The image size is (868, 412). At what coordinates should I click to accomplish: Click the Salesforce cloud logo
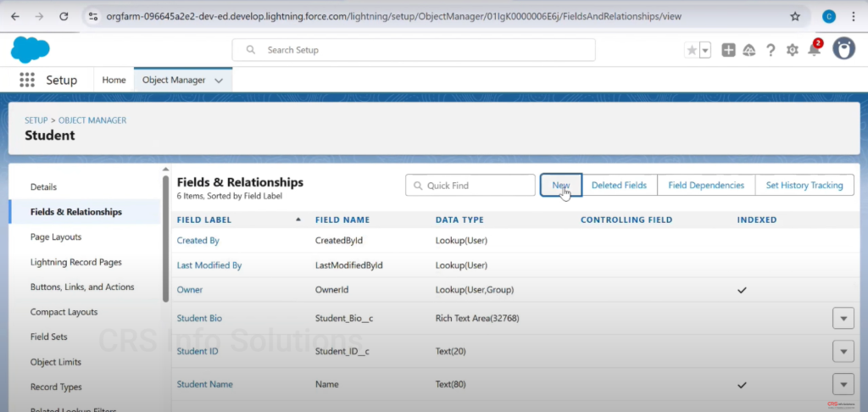click(30, 50)
